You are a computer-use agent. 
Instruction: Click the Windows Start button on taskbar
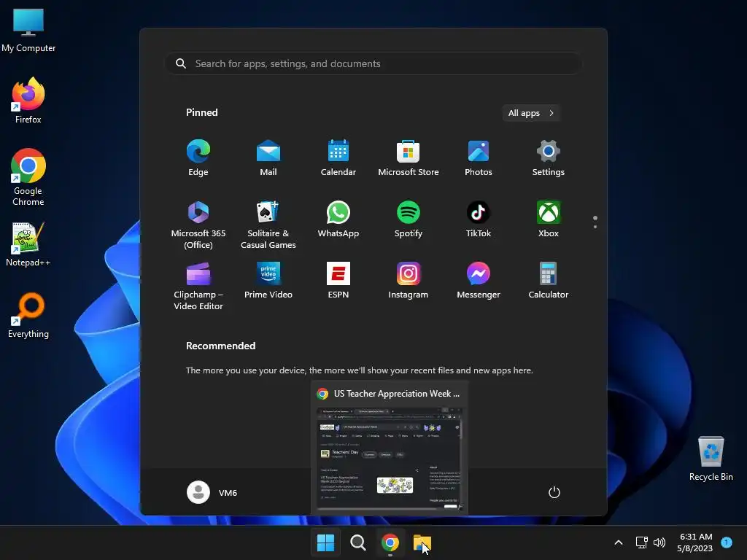(326, 542)
